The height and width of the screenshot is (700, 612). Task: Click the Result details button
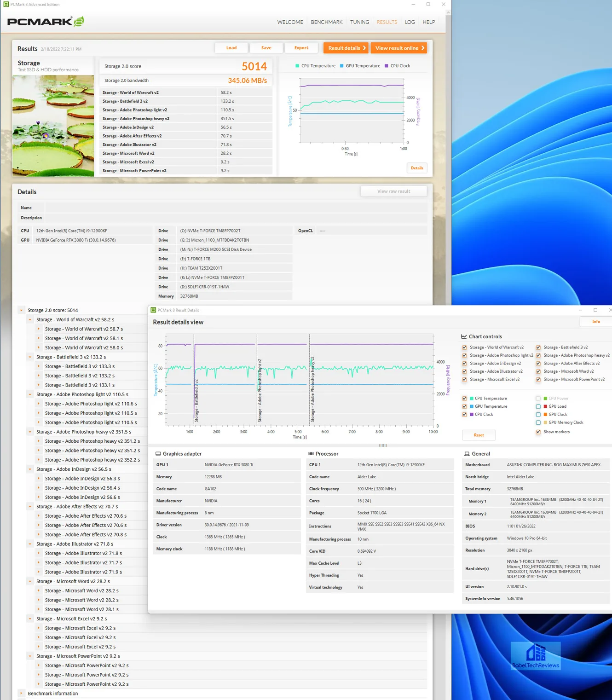point(346,48)
